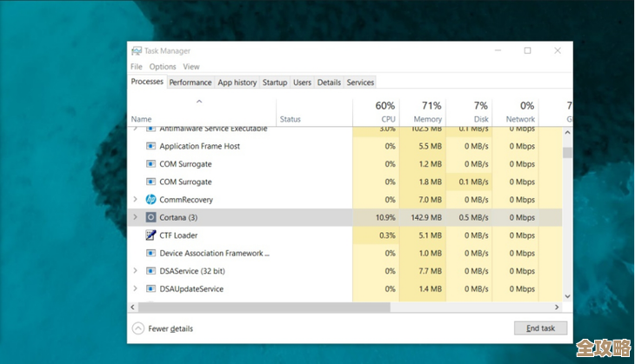Click the Device Association Framework icon

(150, 254)
